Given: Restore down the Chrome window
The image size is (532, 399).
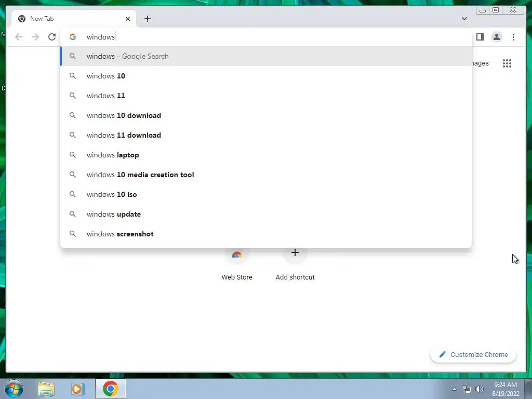Looking at the screenshot, I should click(x=496, y=10).
